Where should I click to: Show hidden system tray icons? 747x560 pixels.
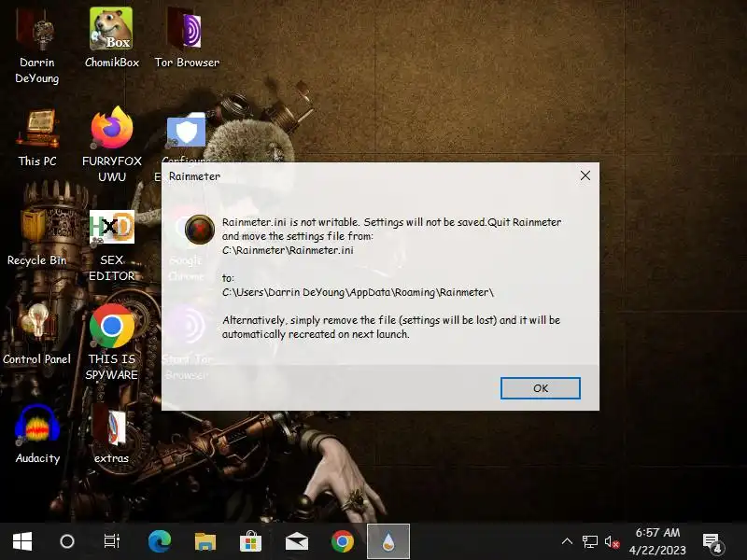pyautogui.click(x=567, y=541)
